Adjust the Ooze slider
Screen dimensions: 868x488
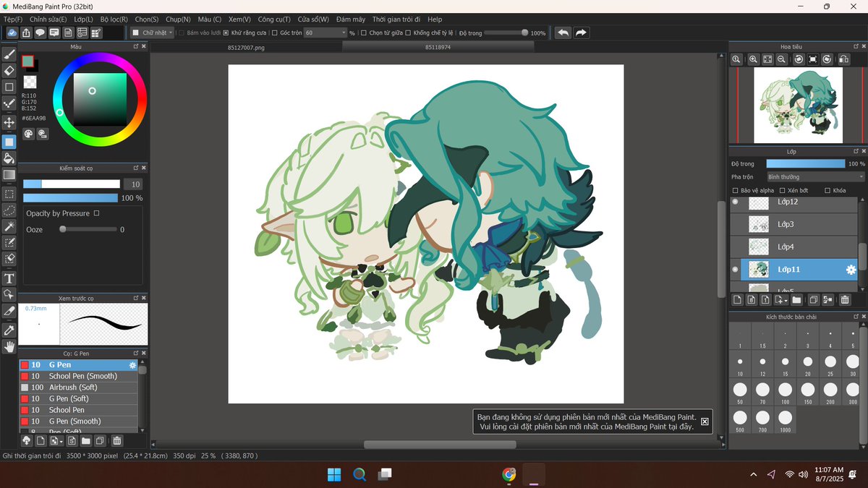(88, 229)
